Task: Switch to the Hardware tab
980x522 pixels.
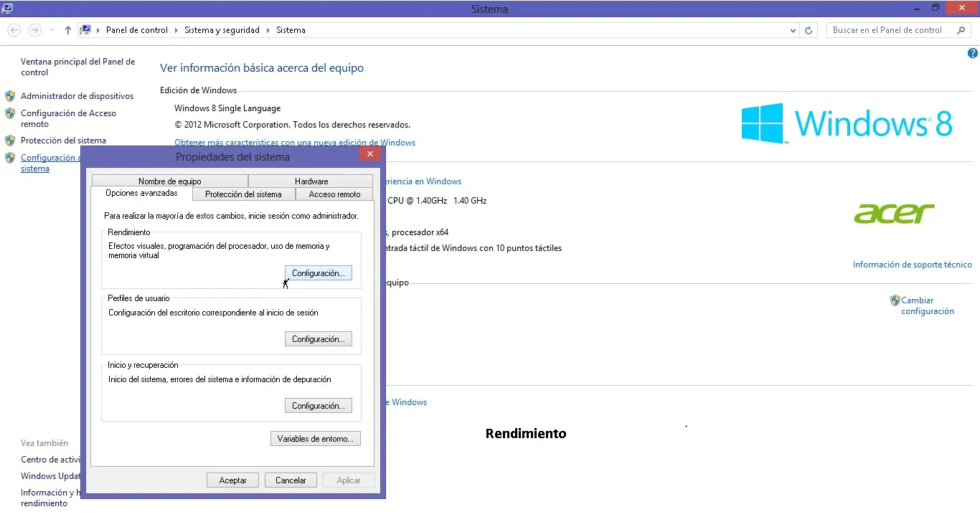Action: [x=311, y=181]
